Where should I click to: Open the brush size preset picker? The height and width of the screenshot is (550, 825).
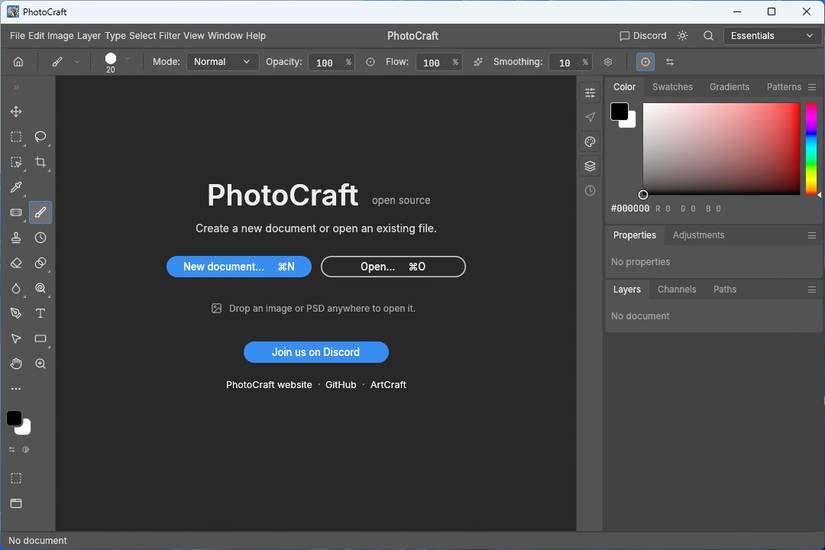(x=110, y=62)
